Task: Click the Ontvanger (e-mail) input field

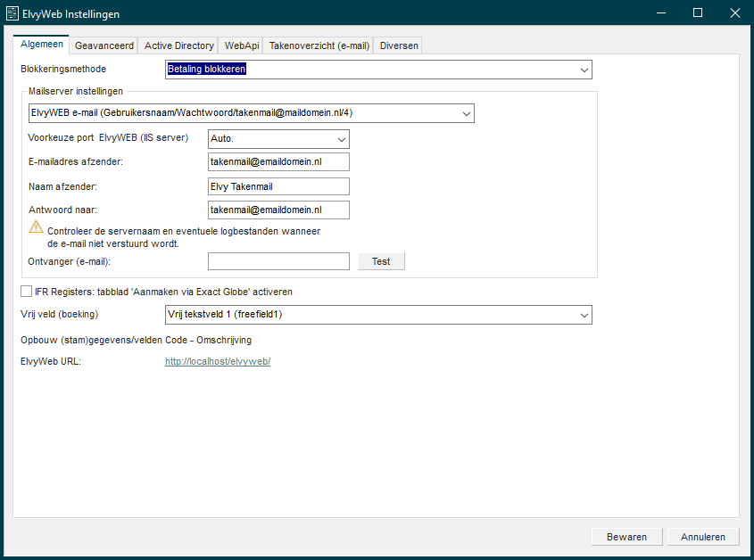Action: 278,261
